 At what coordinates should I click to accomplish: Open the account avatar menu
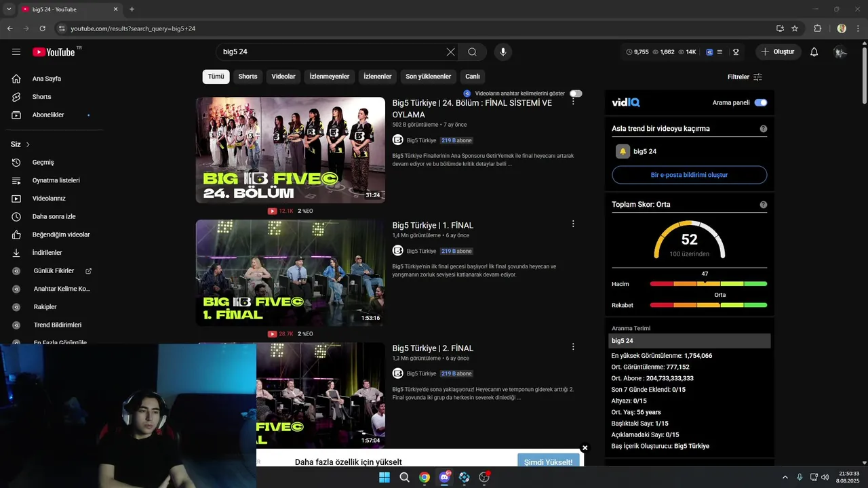pos(840,52)
